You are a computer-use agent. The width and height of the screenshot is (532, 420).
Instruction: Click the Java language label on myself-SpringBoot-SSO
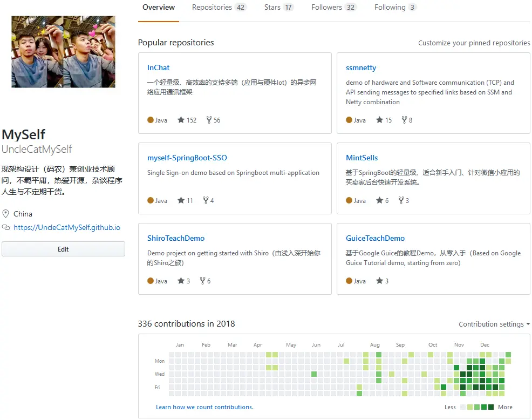161,201
